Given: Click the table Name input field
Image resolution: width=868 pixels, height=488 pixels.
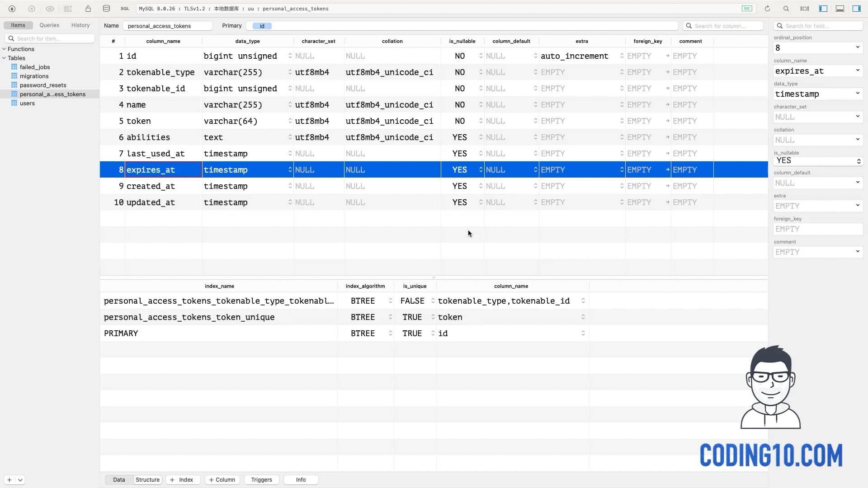Looking at the screenshot, I should click(168, 26).
